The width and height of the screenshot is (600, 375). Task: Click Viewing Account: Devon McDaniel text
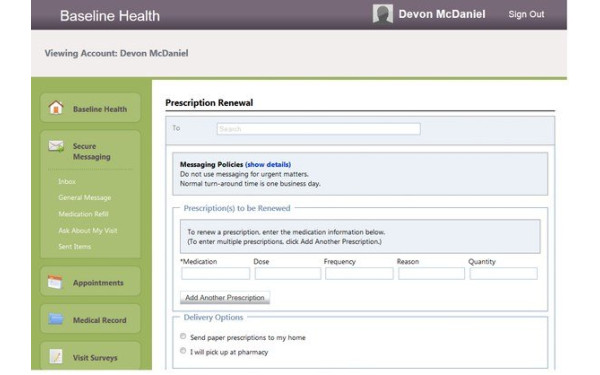(x=116, y=53)
